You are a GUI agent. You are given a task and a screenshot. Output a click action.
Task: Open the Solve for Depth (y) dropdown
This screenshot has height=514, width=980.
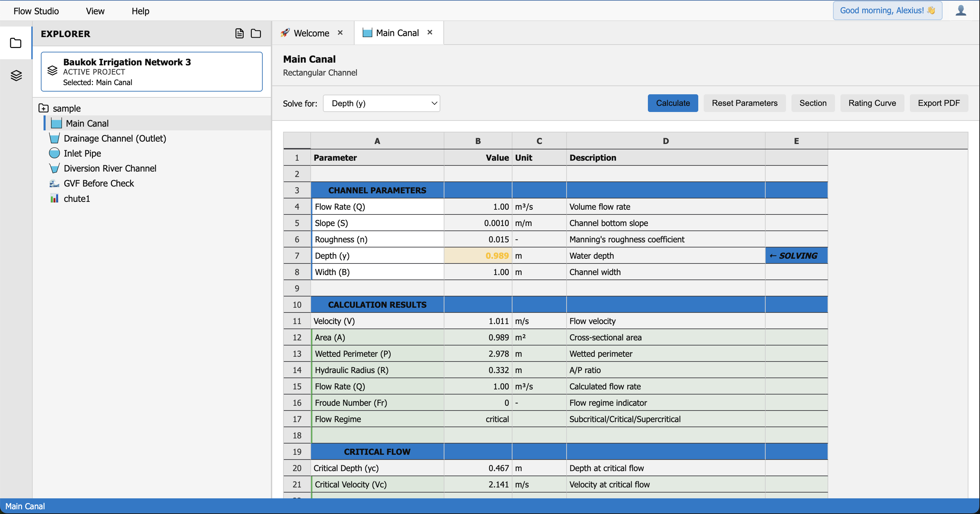(x=381, y=103)
